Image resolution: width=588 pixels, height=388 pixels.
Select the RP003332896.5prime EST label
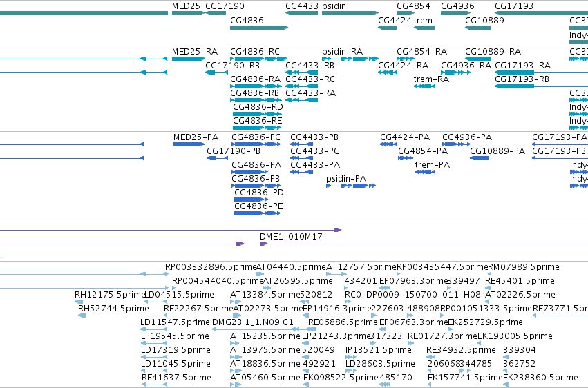coord(211,267)
